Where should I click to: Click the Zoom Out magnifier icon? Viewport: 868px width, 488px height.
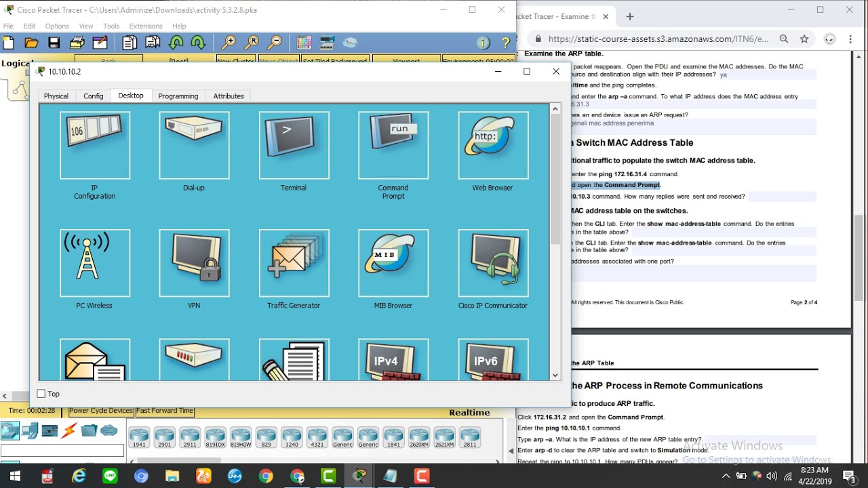(x=275, y=43)
